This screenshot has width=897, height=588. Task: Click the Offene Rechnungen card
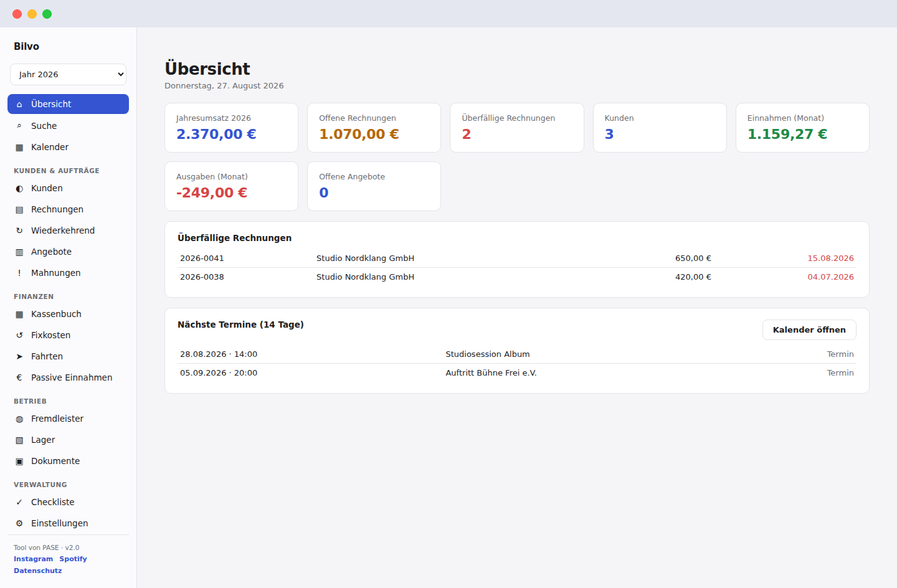[374, 128]
